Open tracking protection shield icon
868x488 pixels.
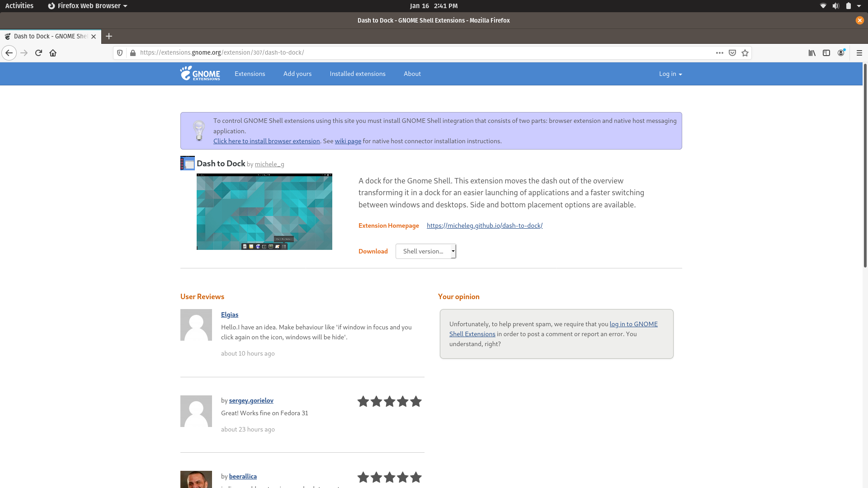(x=120, y=53)
